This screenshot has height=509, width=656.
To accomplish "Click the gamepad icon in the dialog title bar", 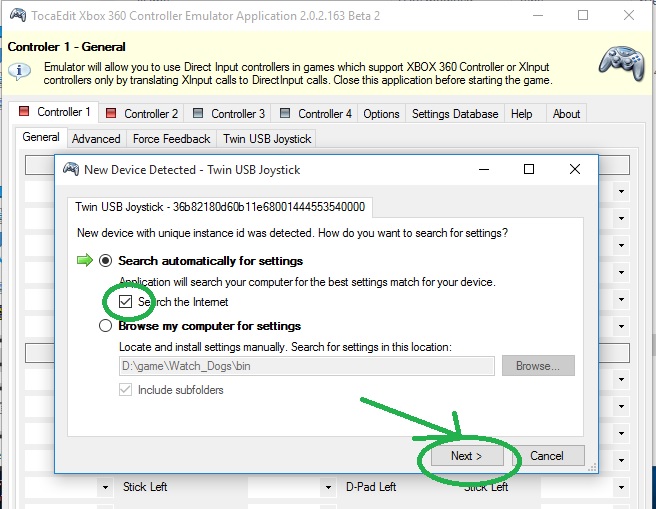I will point(71,169).
